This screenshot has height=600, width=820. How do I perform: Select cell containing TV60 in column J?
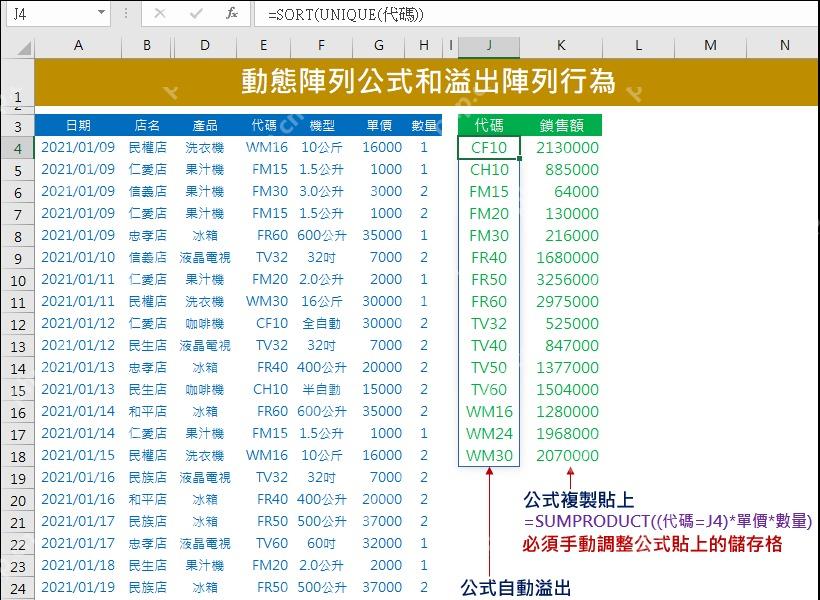click(489, 390)
